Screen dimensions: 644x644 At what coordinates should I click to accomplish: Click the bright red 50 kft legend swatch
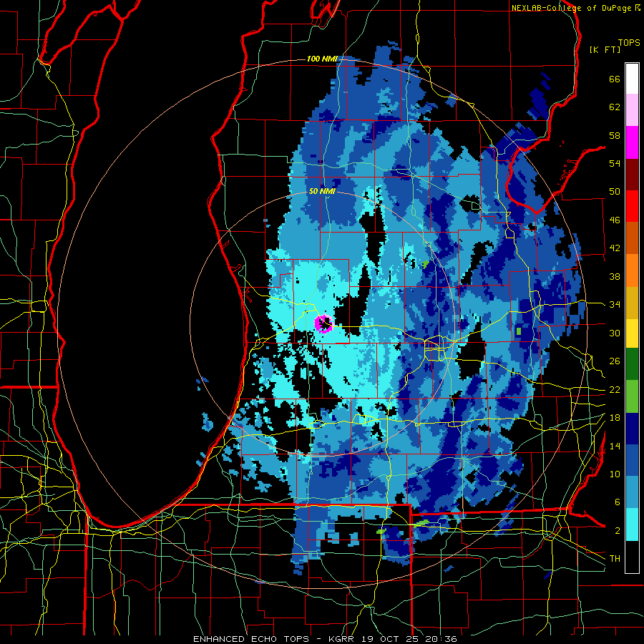point(632,206)
